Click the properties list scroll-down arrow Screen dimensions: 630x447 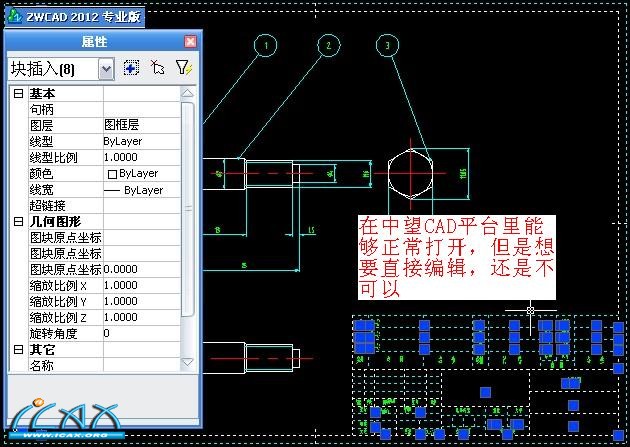pos(187,362)
